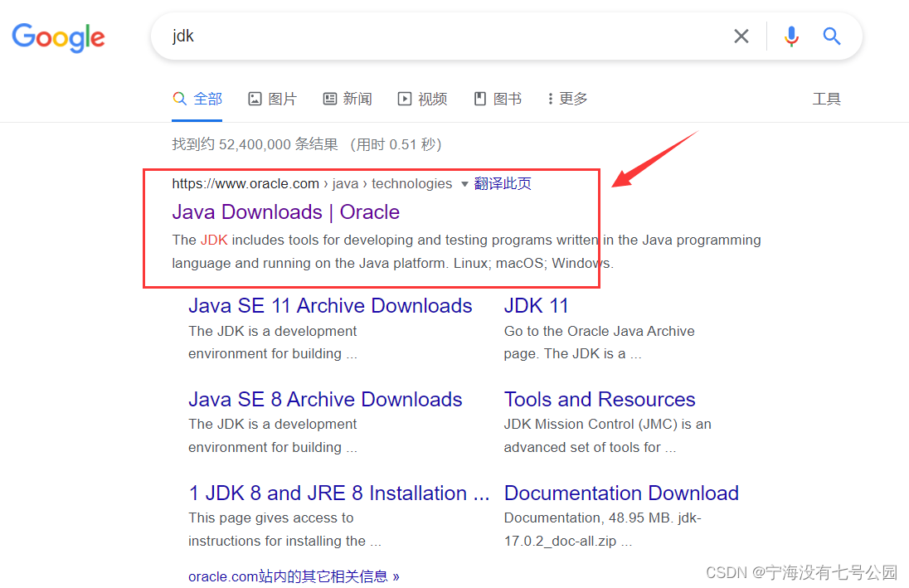Open Java SE 8 Archive Downloads link
909x588 pixels.
[325, 400]
